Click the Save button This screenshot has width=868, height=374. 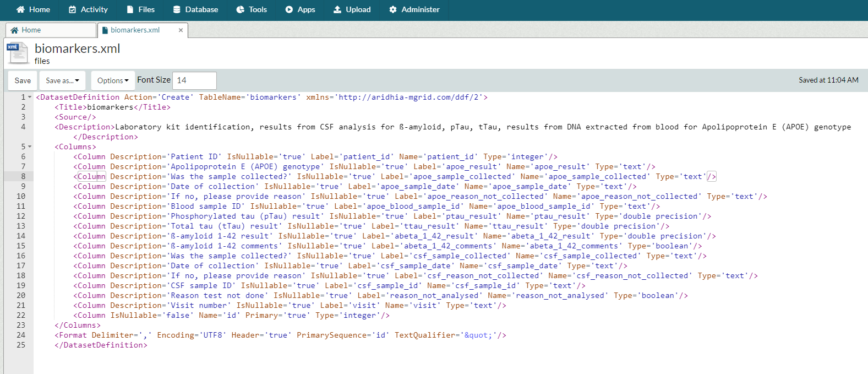pos(23,80)
